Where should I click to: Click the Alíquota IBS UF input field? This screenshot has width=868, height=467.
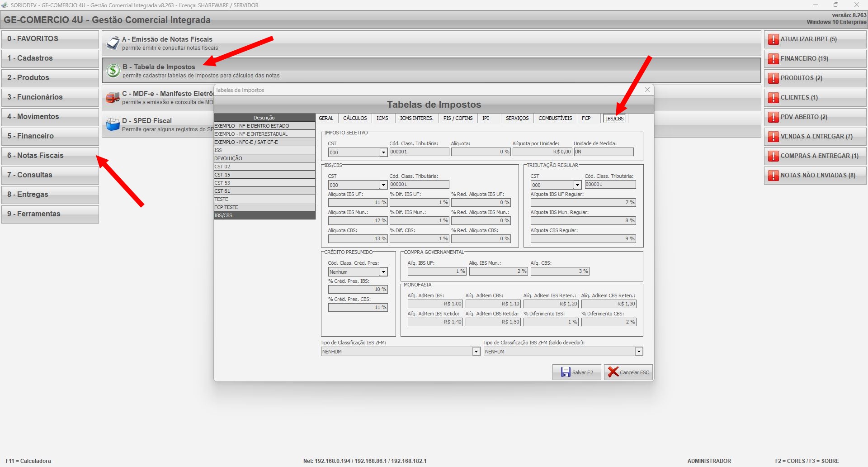(x=357, y=203)
